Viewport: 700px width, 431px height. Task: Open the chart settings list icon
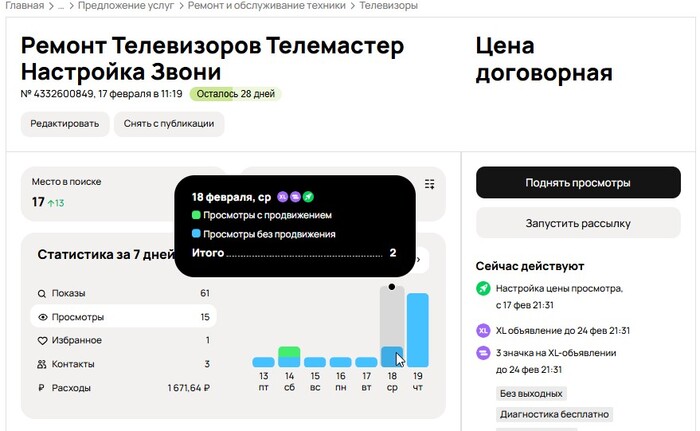(x=429, y=184)
